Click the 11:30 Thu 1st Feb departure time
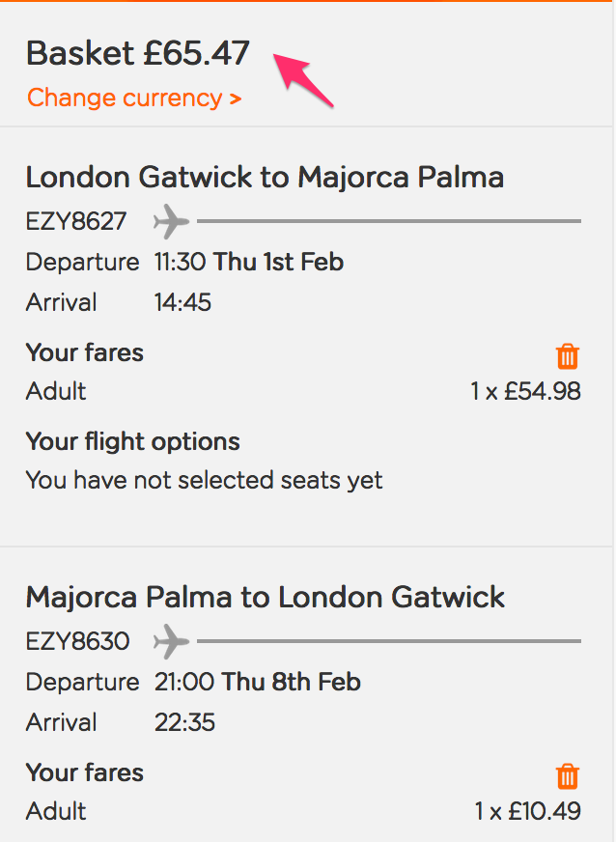 pyautogui.click(x=248, y=262)
